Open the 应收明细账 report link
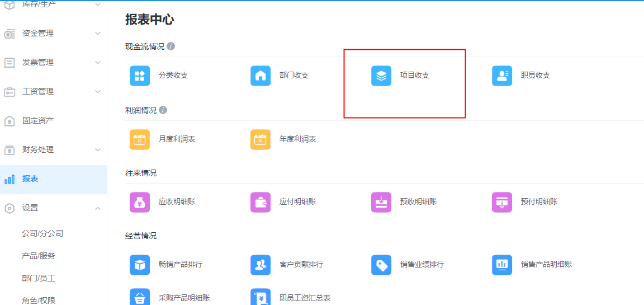Viewport: 644px width, 305px height. [x=177, y=202]
